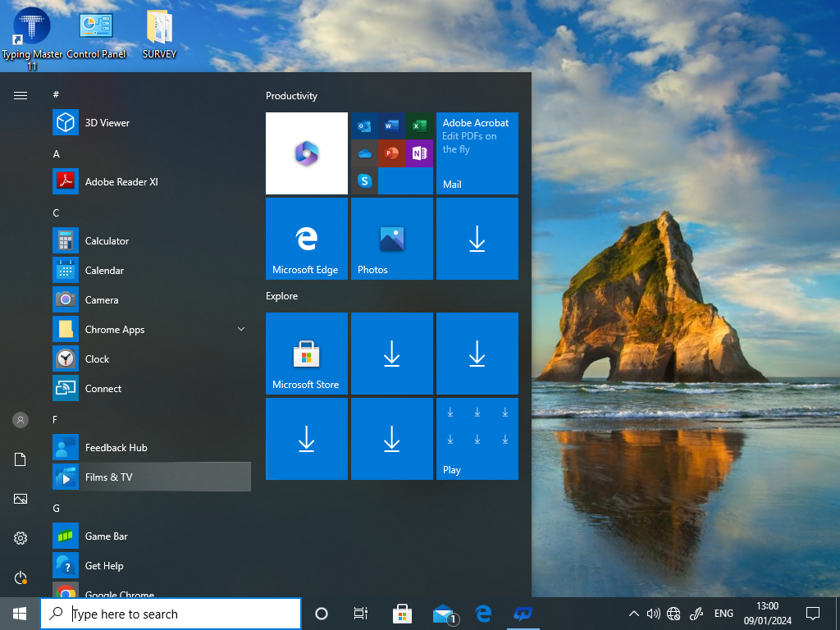Show hidden system tray icons
Screen dimensions: 840x630
click(x=633, y=614)
